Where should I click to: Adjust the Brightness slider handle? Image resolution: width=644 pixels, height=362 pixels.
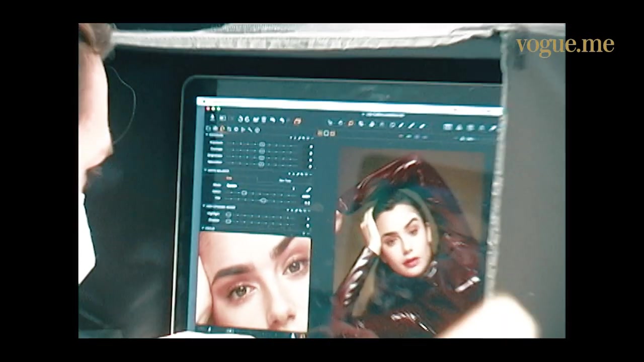point(262,157)
